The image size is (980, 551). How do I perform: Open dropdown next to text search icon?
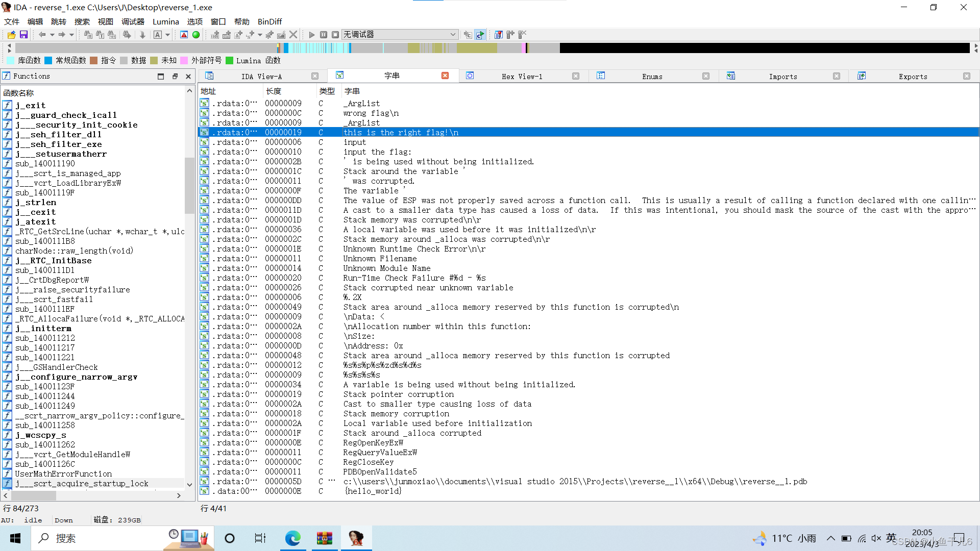coord(167,35)
